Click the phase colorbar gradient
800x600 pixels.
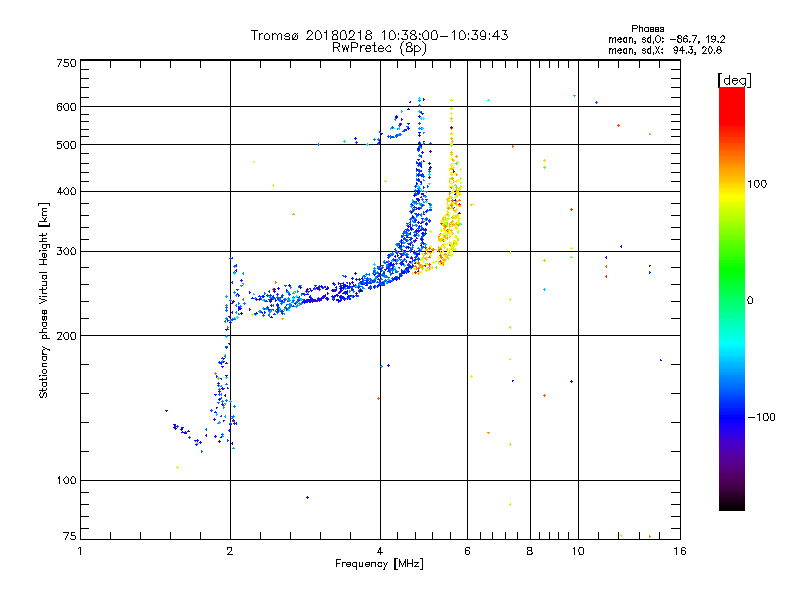(732, 299)
